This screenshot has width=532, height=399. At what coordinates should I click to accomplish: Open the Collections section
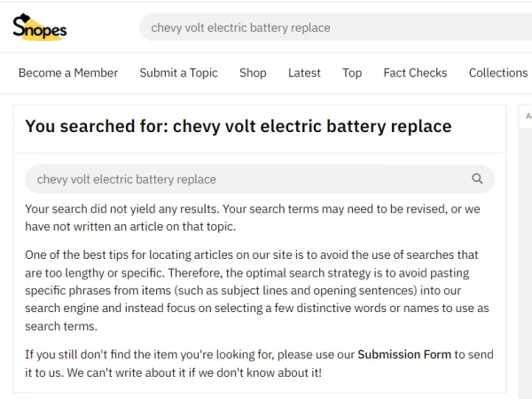[498, 73]
